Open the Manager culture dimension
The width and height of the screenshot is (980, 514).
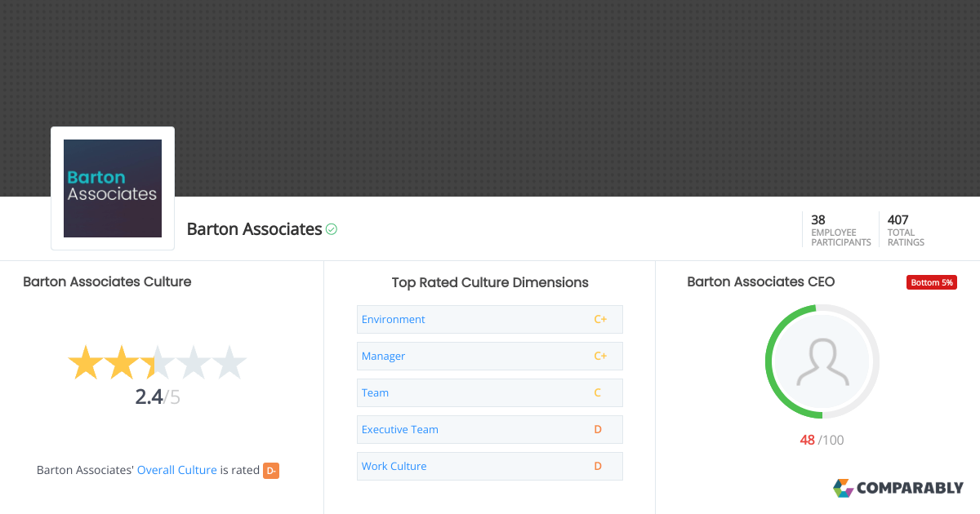click(x=490, y=356)
